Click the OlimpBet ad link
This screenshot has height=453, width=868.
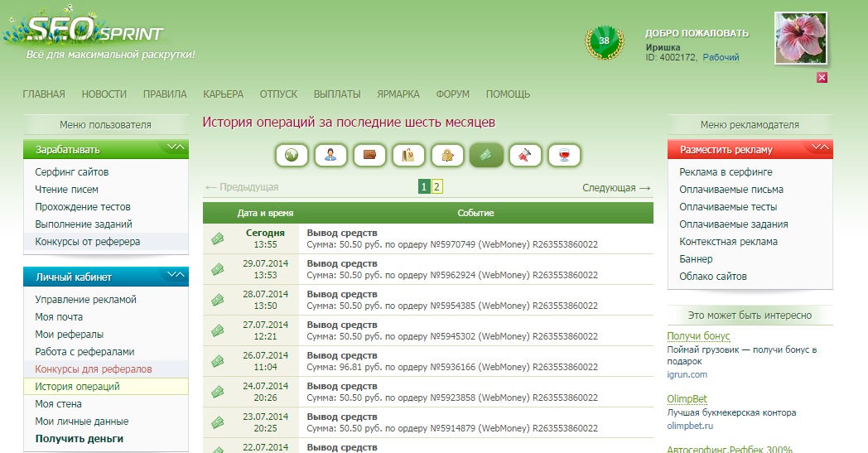[687, 398]
